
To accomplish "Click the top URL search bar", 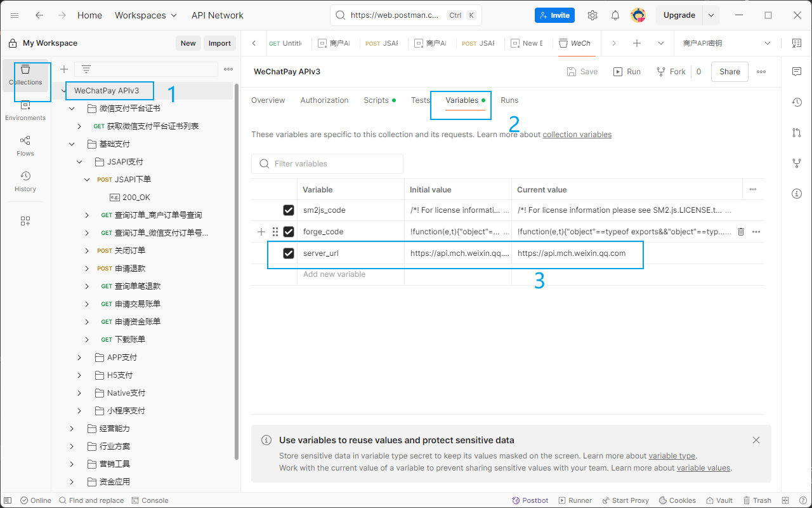I will coord(406,15).
